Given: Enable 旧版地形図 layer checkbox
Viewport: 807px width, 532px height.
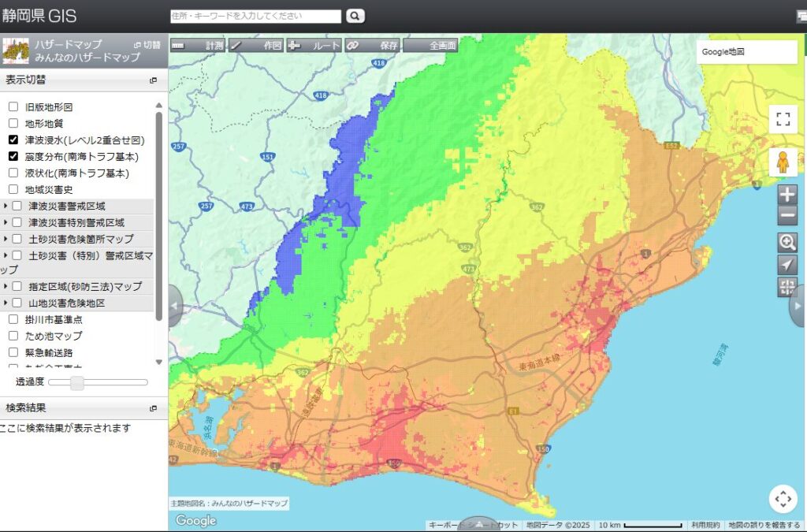Looking at the screenshot, I should [13, 106].
